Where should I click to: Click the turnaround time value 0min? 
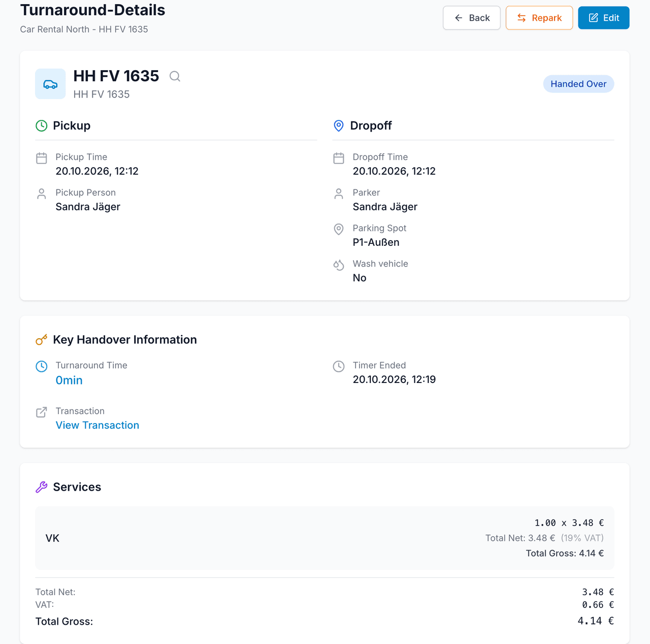(69, 380)
